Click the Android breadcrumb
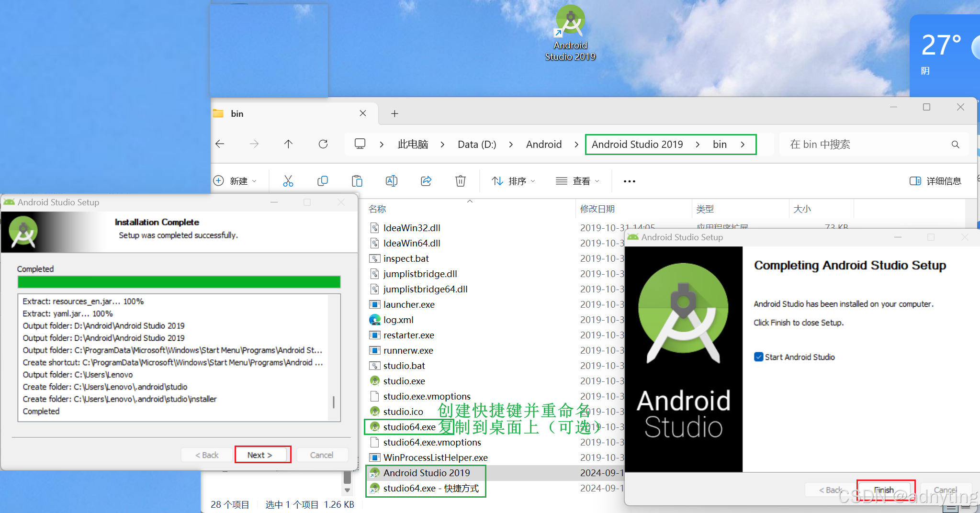The image size is (980, 513). click(x=544, y=145)
